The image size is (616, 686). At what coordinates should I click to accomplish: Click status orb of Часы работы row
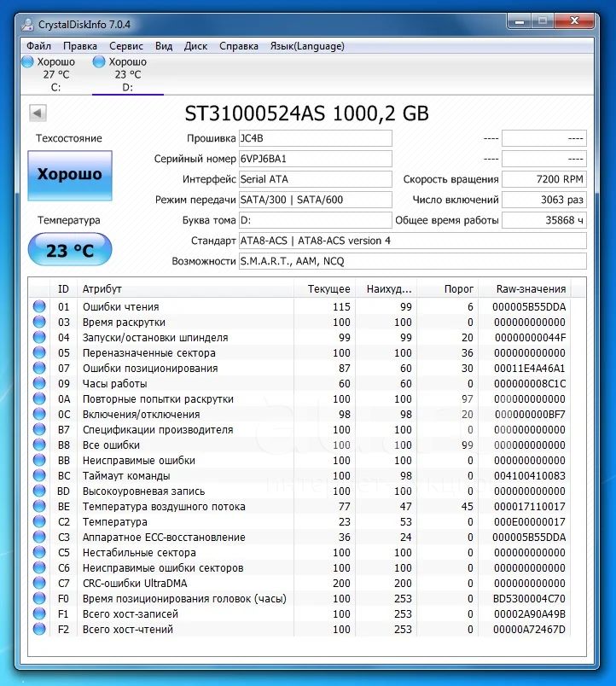pos(39,383)
